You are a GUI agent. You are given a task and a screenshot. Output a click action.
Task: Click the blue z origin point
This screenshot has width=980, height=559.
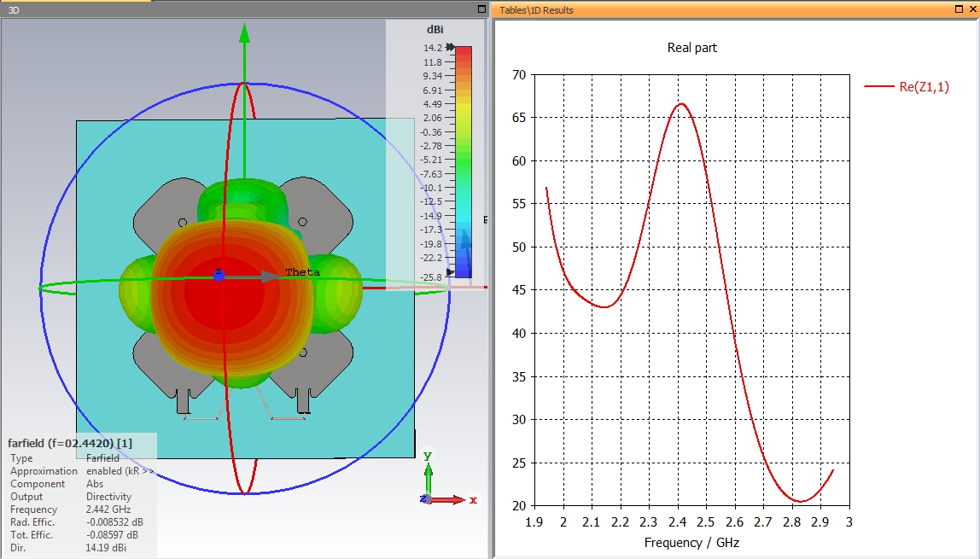(x=219, y=275)
